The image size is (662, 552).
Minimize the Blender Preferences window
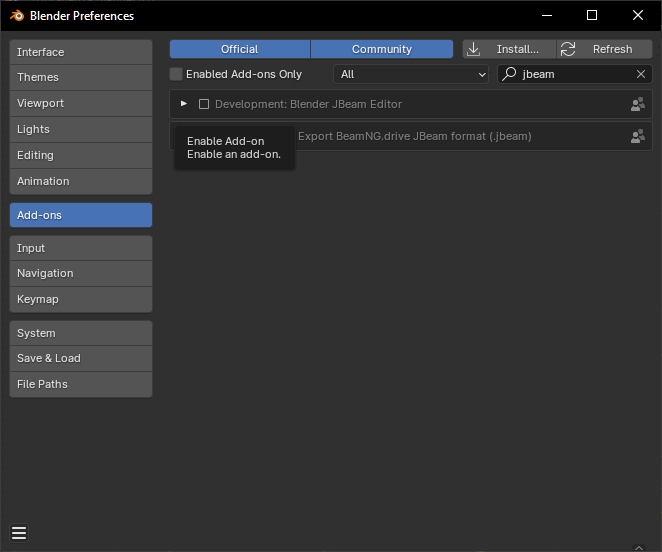pos(547,16)
